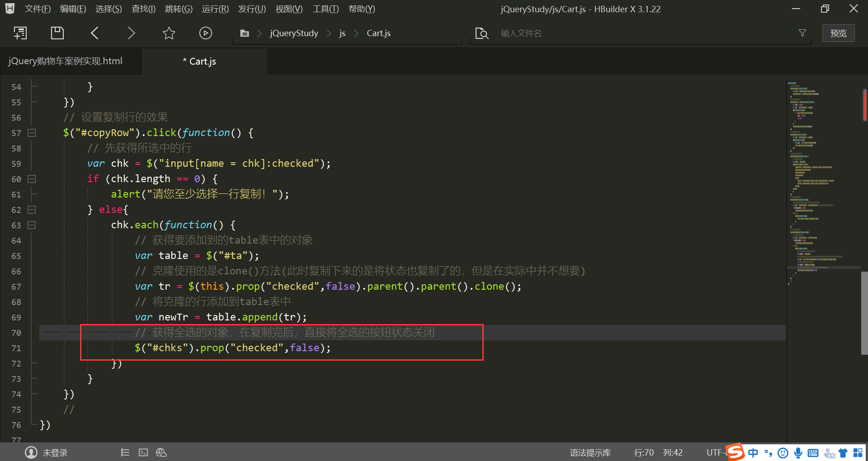Open the IME toolbox grid icon

click(858, 452)
